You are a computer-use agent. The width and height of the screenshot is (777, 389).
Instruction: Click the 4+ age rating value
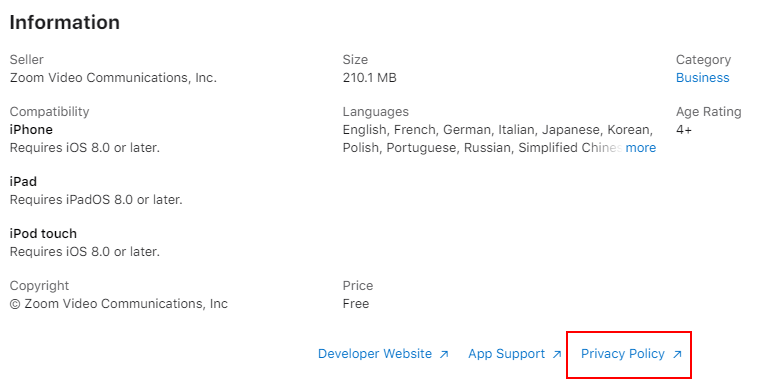coord(683,130)
